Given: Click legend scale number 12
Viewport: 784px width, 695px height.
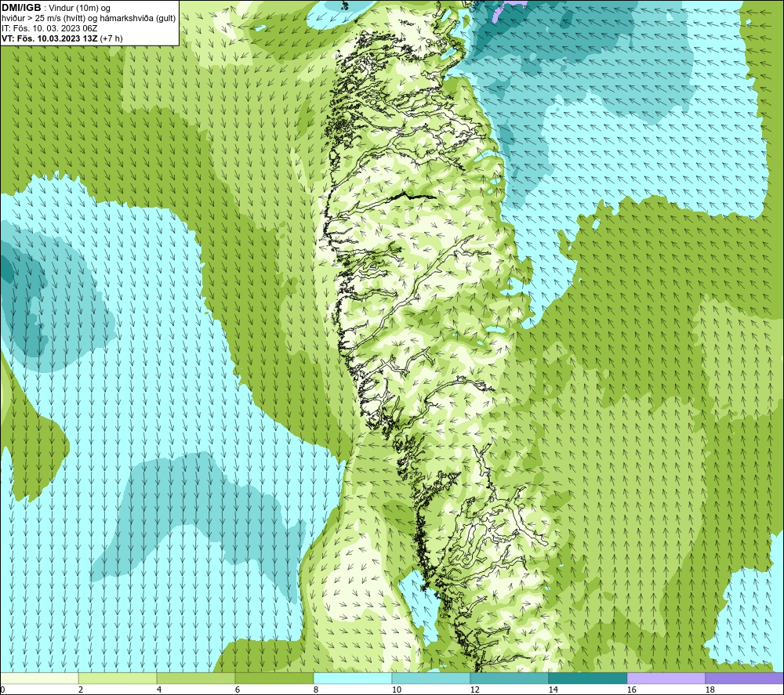Looking at the screenshot, I should (474, 690).
